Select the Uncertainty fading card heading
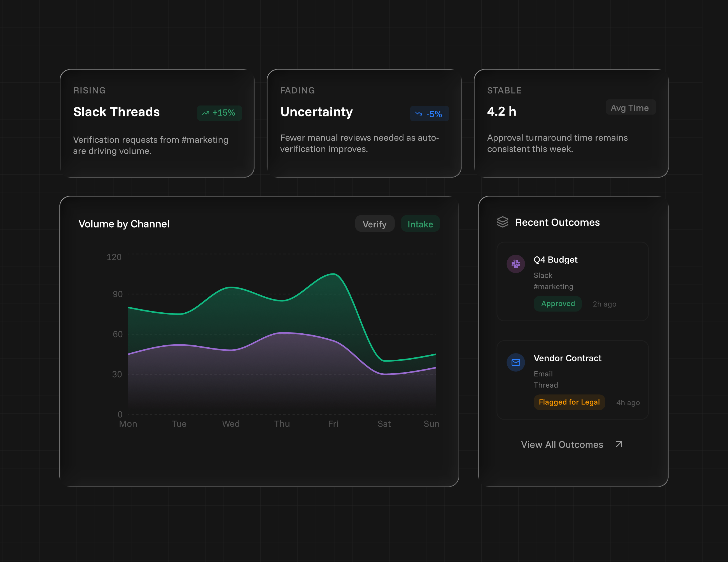728x562 pixels. click(x=316, y=112)
